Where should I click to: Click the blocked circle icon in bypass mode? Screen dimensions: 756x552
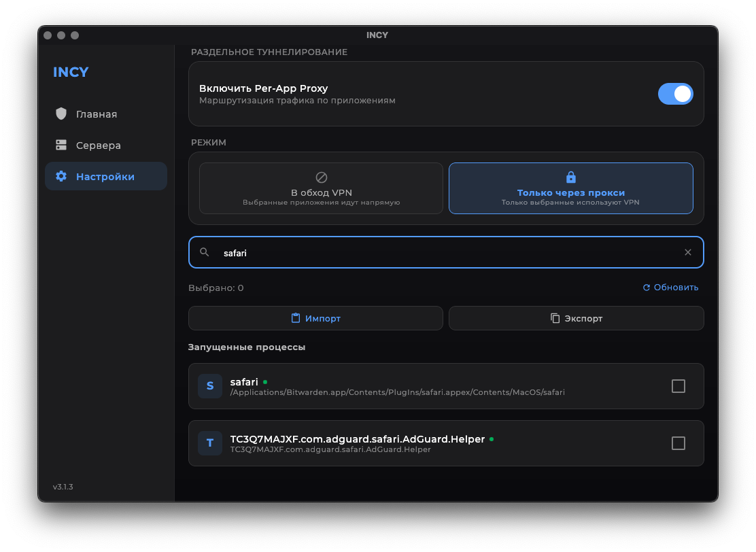[x=321, y=177]
